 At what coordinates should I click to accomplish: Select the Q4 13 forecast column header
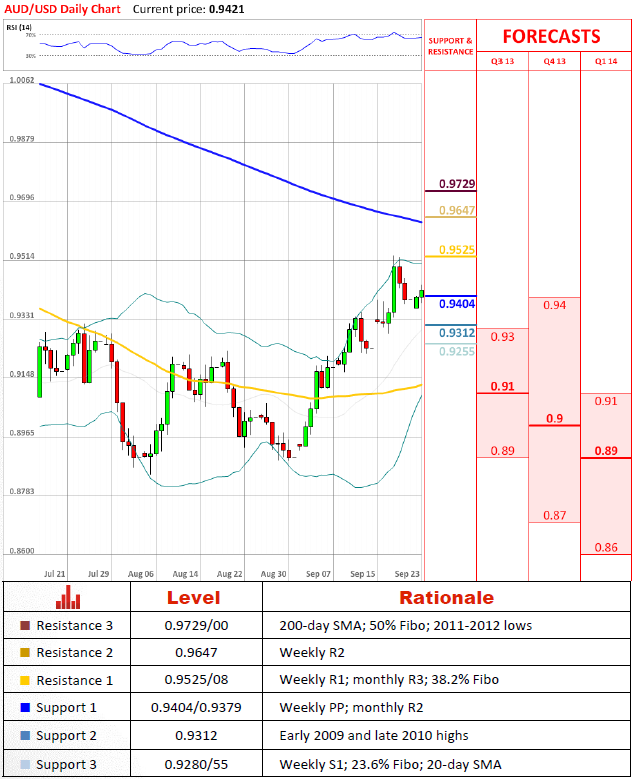pyautogui.click(x=554, y=62)
